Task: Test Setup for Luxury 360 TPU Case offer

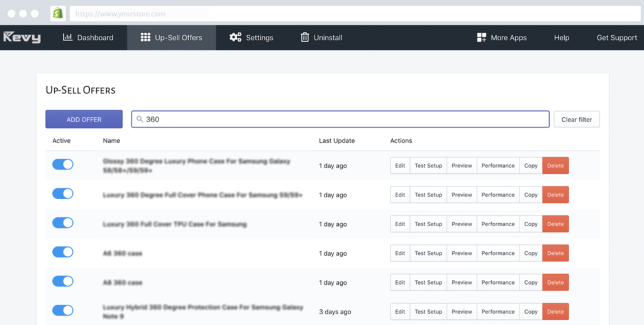Action: click(x=428, y=224)
